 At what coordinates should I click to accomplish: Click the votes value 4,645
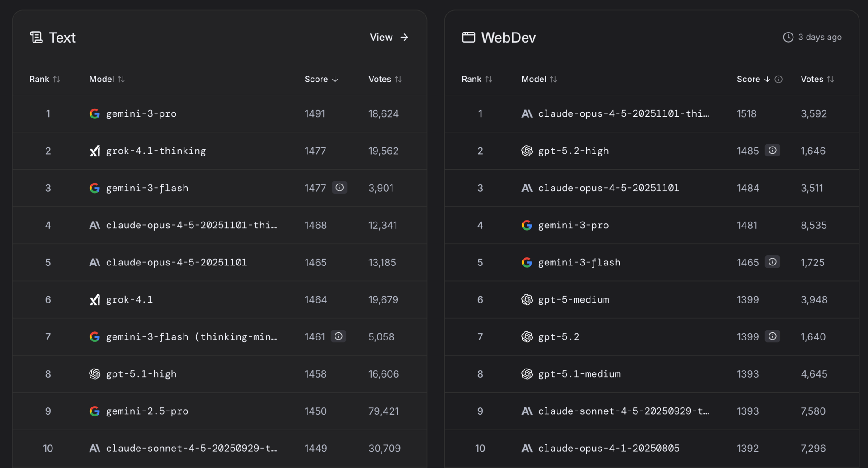click(x=814, y=374)
